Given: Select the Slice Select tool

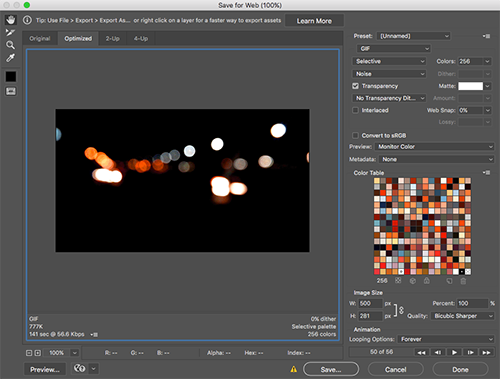Looking at the screenshot, I should click(10, 32).
